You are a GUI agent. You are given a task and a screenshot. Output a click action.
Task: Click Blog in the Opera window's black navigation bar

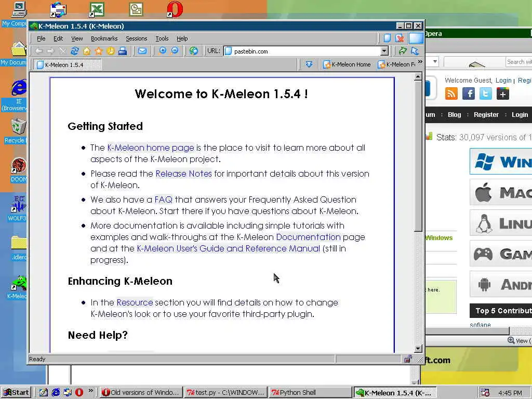[454, 115]
